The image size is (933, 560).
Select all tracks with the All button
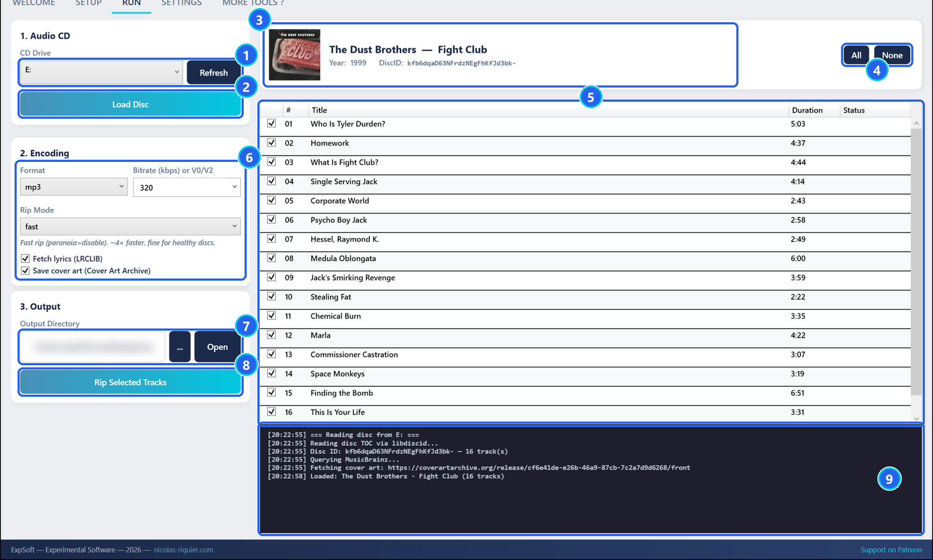(x=856, y=55)
